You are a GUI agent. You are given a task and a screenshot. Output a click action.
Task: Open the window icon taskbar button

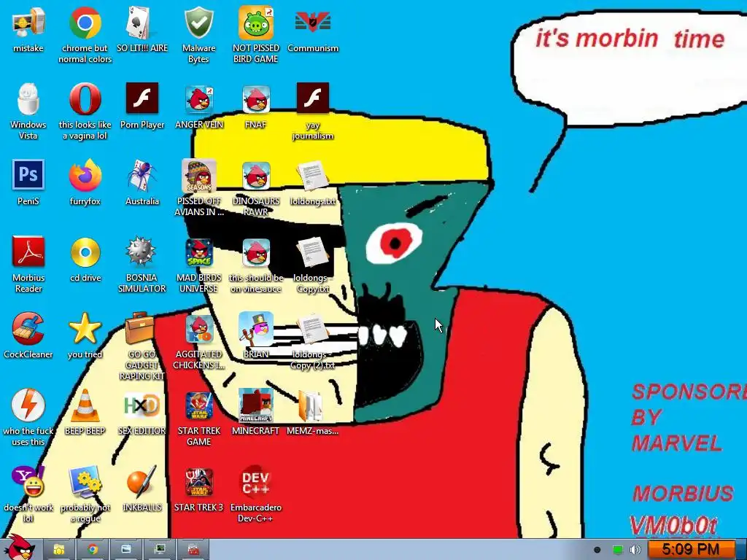point(126,550)
